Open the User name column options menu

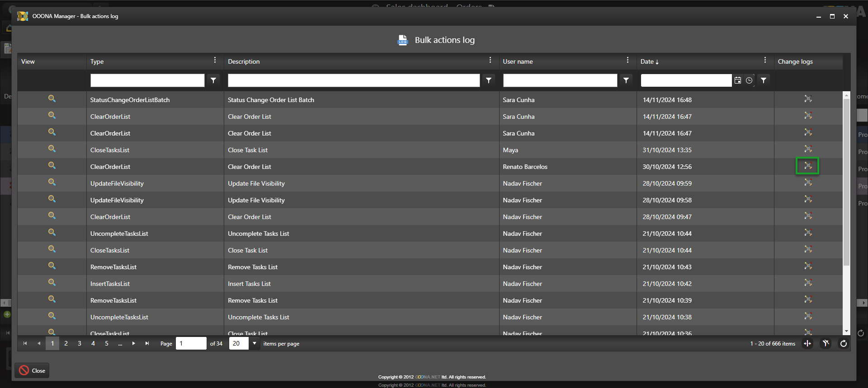[627, 61]
